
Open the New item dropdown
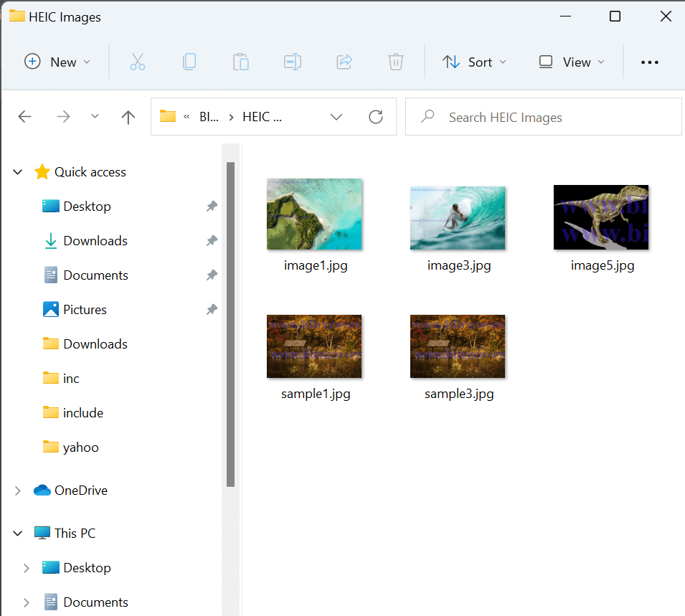tap(57, 62)
